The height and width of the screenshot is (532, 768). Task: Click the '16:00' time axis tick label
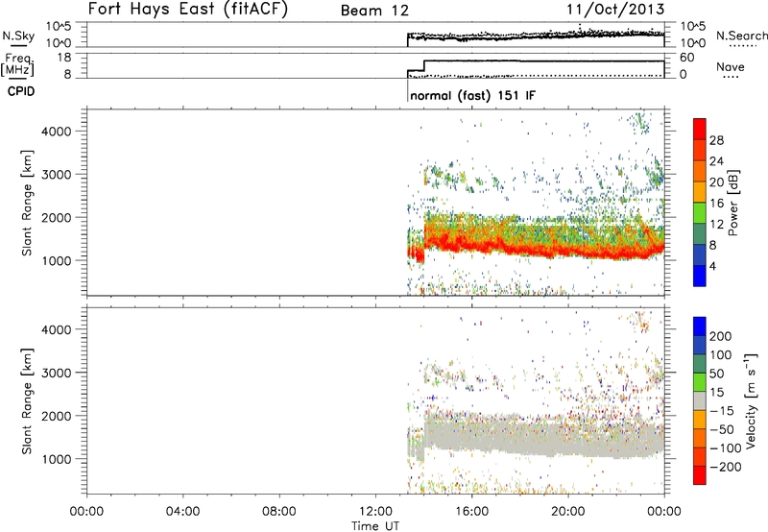click(x=471, y=512)
